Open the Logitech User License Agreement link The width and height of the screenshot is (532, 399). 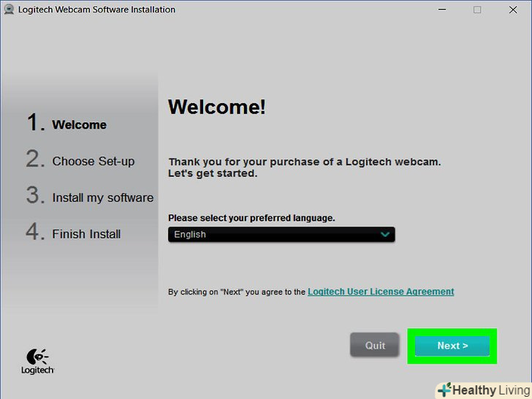[x=381, y=292]
